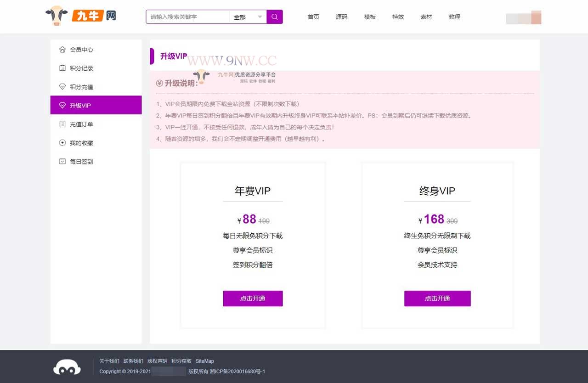Viewport: 588px width, 383px height.
Task: Click the struck-through 399 price
Action: [x=452, y=221]
